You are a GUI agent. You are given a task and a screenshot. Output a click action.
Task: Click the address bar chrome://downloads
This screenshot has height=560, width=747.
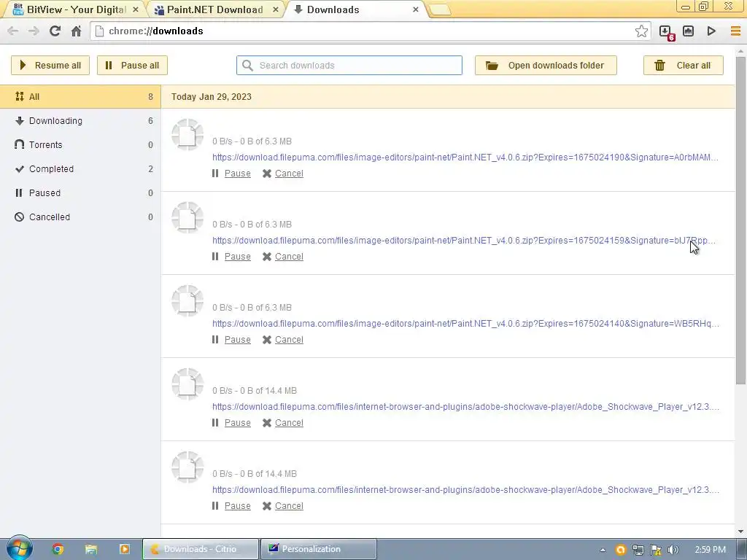tap(362, 31)
